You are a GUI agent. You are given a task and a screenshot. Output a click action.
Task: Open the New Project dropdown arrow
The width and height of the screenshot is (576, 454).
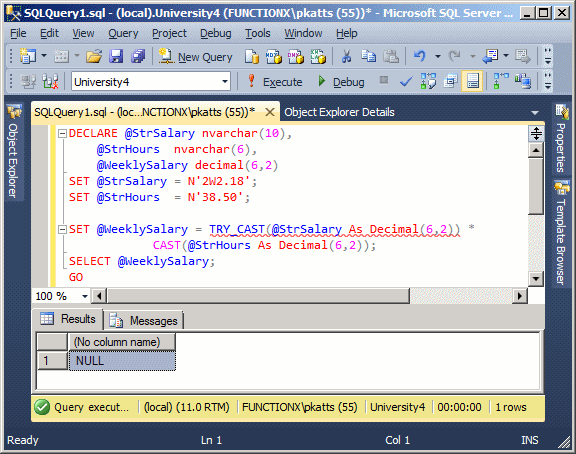point(44,56)
